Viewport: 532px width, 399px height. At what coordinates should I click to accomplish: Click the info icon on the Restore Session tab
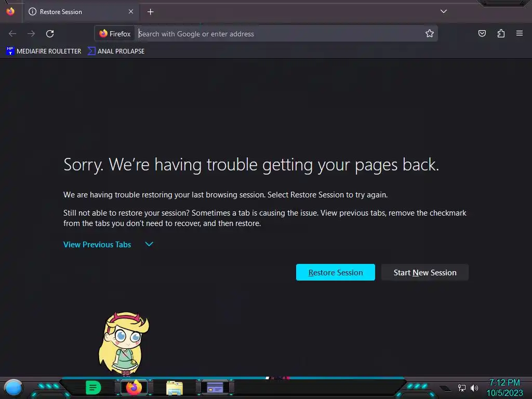32,11
